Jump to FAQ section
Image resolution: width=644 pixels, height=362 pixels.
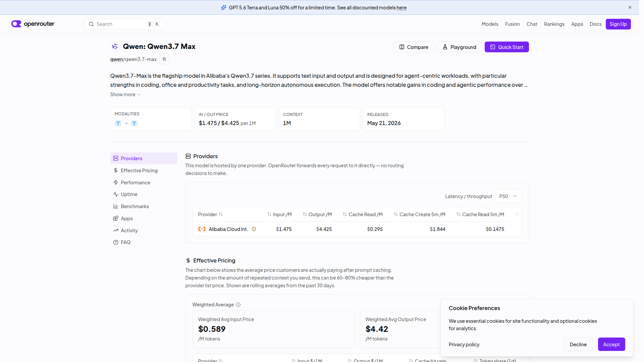click(144, 242)
